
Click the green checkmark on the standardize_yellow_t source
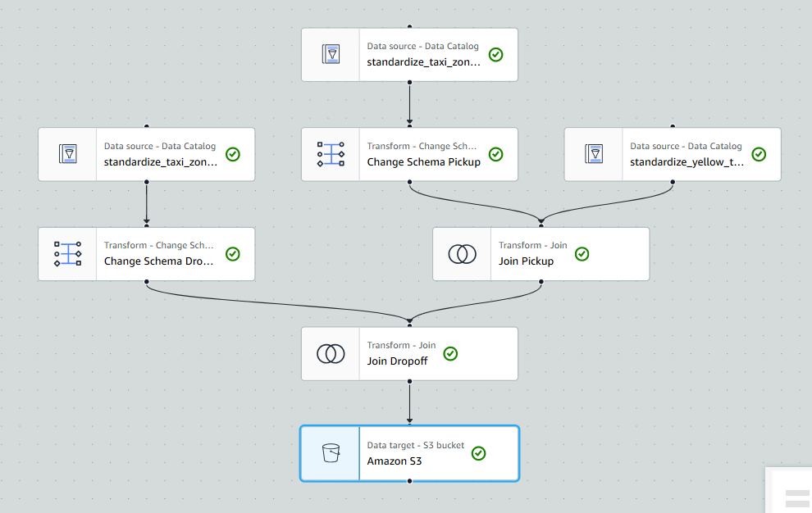(x=759, y=154)
